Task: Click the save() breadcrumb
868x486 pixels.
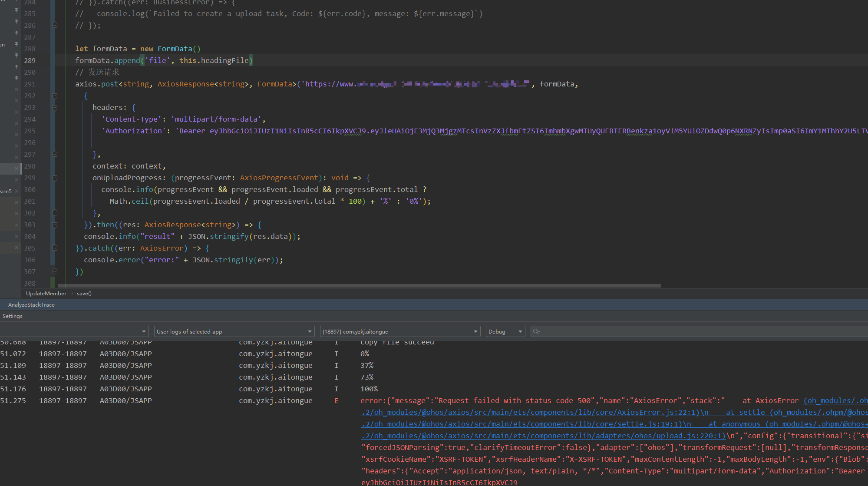Action: 84,294
